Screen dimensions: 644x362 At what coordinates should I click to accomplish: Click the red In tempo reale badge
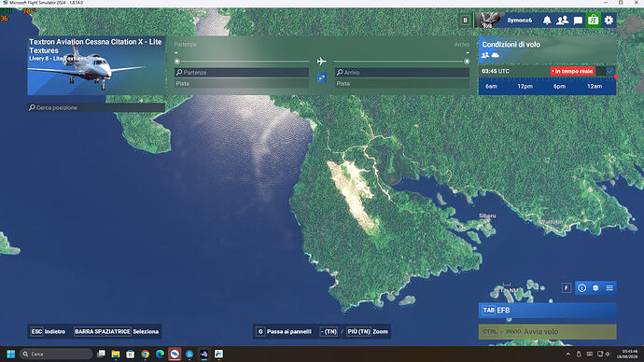tap(572, 71)
